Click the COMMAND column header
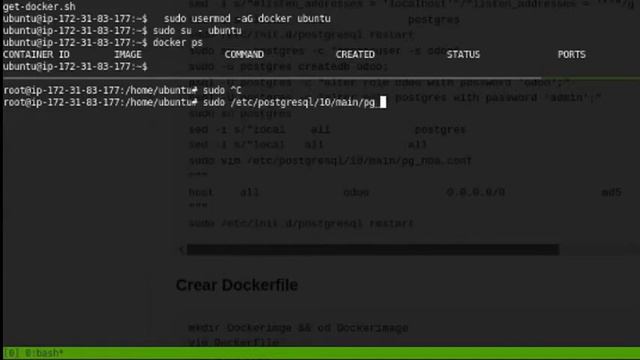This screenshot has height=360, width=640. pyautogui.click(x=244, y=54)
